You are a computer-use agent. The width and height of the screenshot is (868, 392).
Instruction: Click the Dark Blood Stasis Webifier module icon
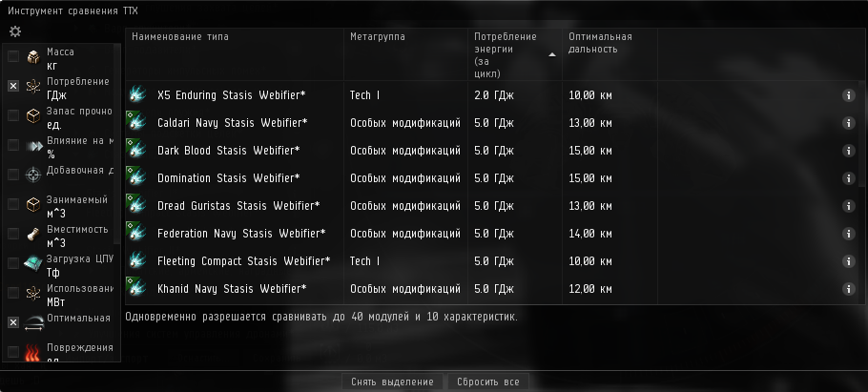click(137, 151)
